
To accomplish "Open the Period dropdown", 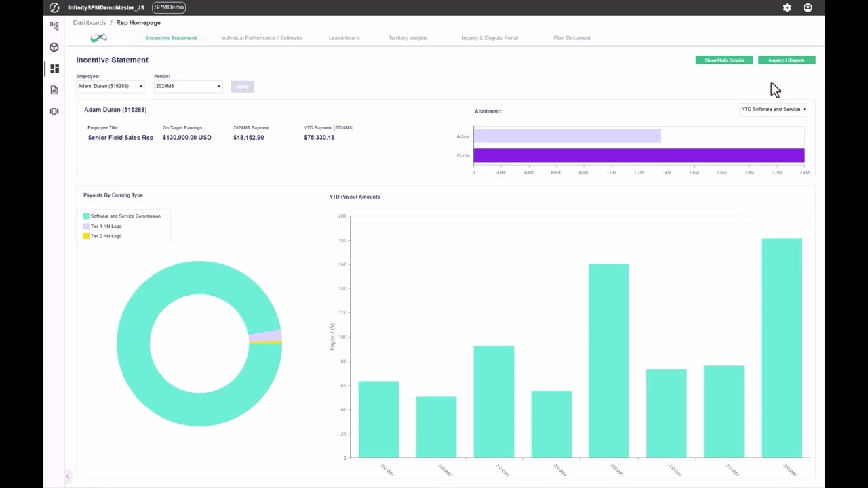I will [188, 86].
